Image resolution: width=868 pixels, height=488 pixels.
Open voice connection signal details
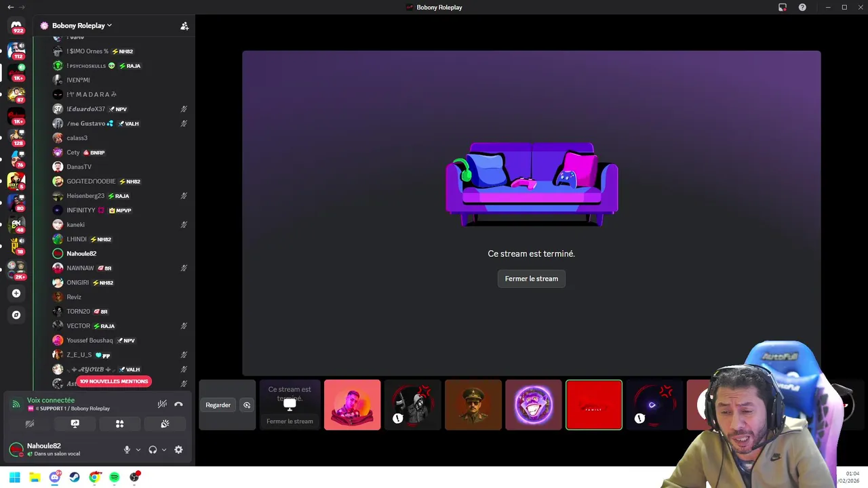click(x=16, y=404)
